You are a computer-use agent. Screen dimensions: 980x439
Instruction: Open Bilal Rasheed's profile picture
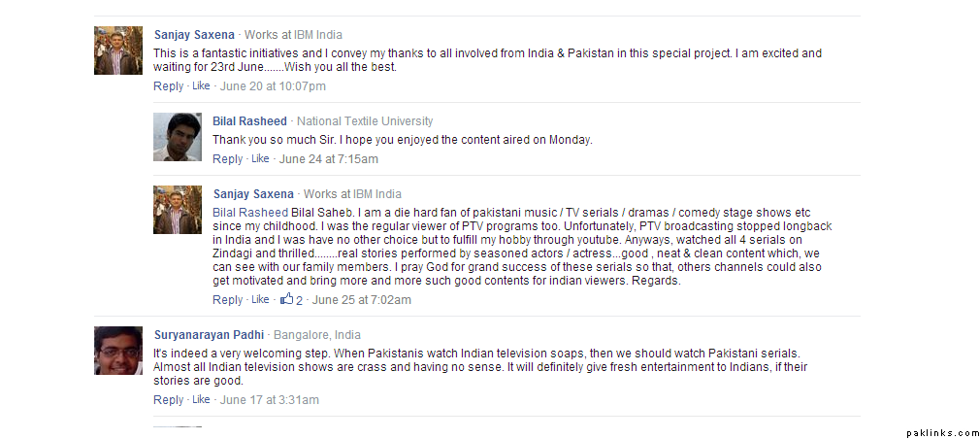click(178, 137)
